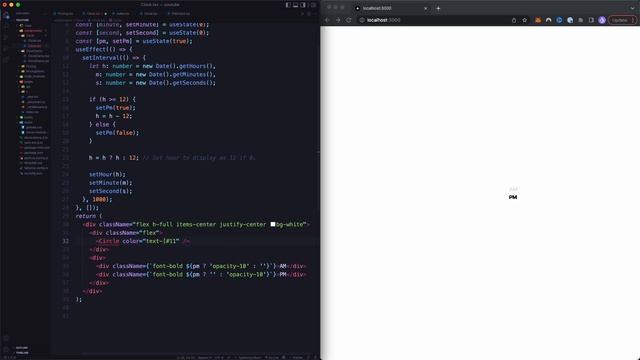Select the editor tab with the unsaved dot
640x360 pixels.
coord(94,13)
